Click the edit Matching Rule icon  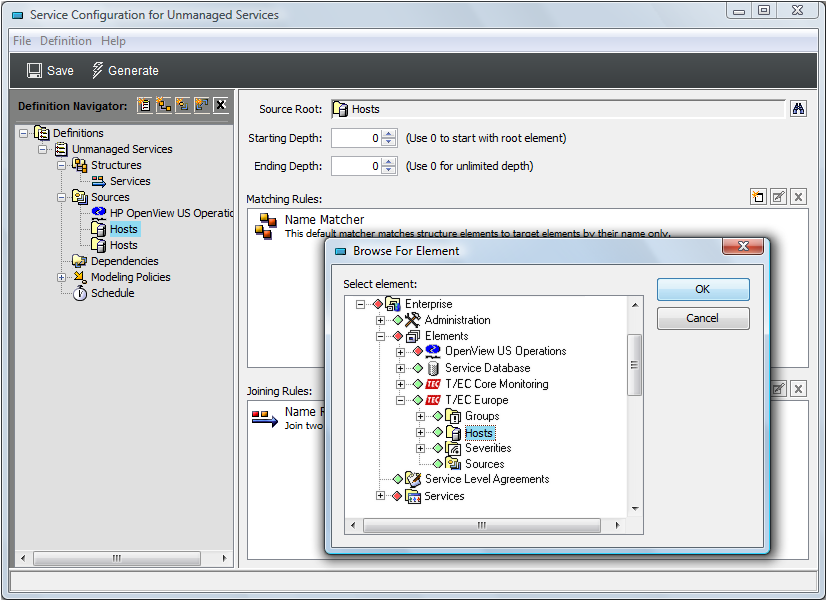click(x=778, y=197)
